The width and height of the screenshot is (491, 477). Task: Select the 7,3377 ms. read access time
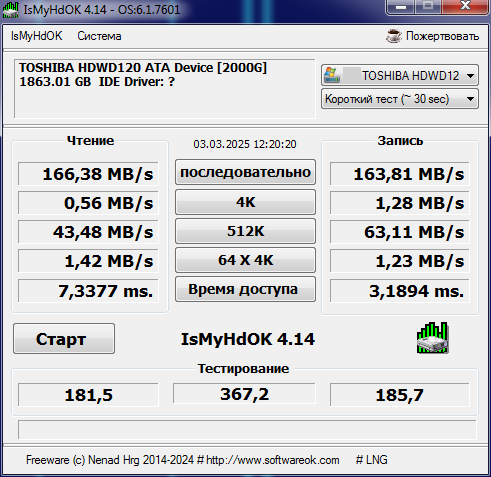pyautogui.click(x=88, y=291)
